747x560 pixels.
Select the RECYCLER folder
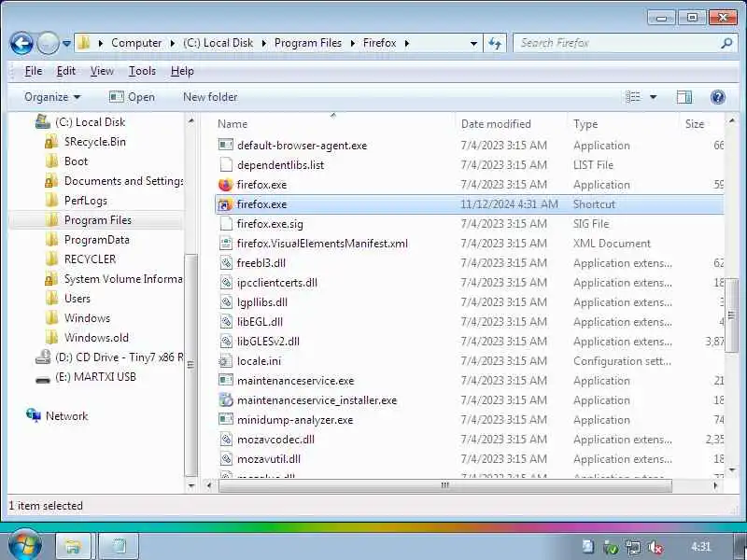click(90, 259)
